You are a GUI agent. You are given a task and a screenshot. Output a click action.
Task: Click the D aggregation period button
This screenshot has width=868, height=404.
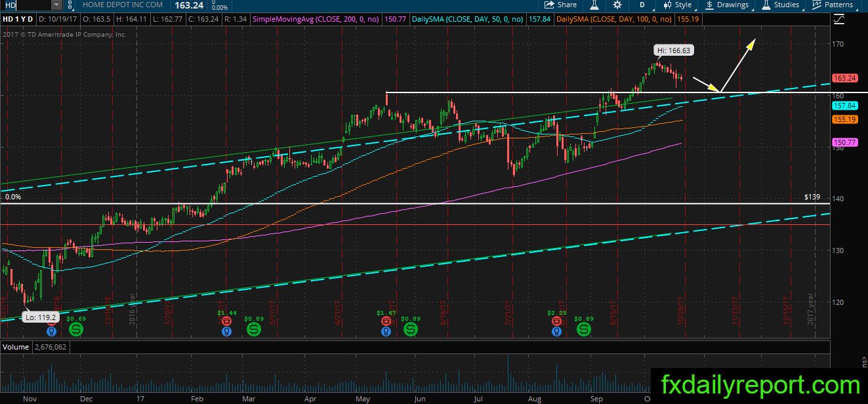pos(642,5)
